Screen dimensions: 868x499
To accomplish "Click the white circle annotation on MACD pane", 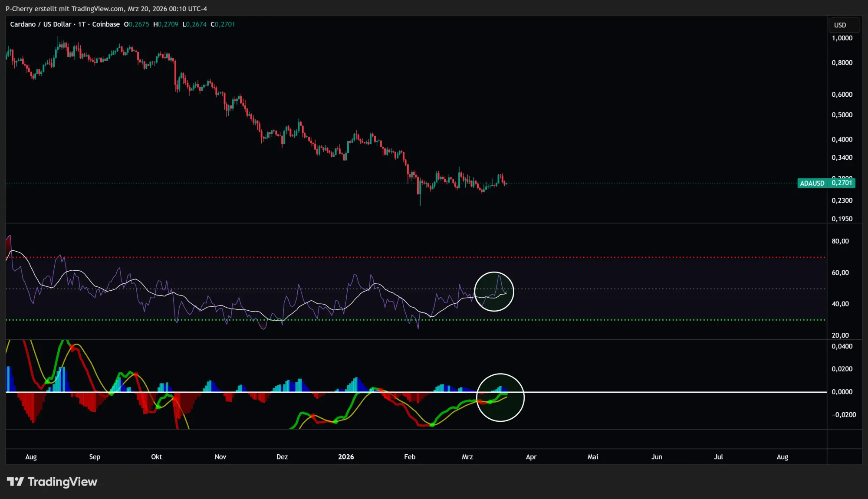I will tap(501, 398).
